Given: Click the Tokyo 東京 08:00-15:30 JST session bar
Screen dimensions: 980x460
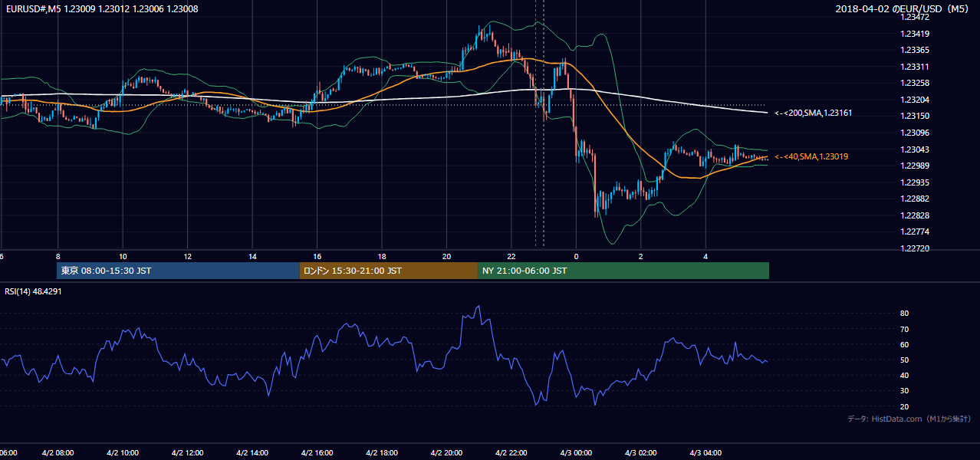Looking at the screenshot, I should coord(178,271).
